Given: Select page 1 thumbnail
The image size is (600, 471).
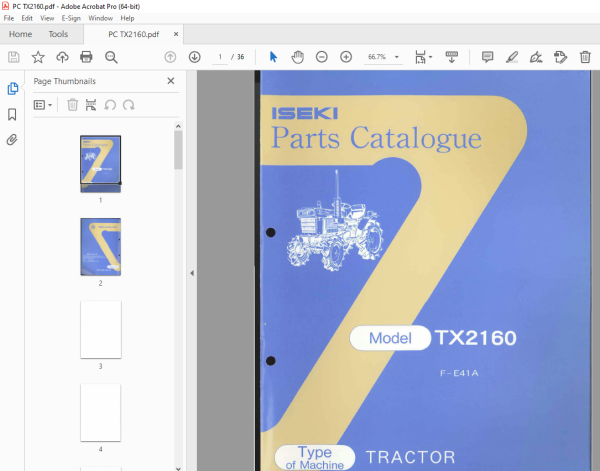Looking at the screenshot, I should pyautogui.click(x=101, y=164).
